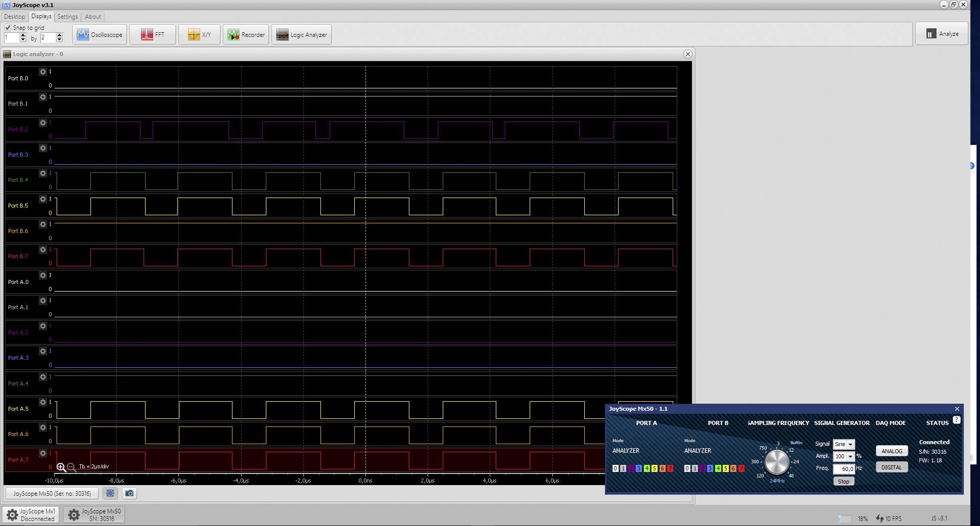Image resolution: width=980 pixels, height=526 pixels.
Task: Open the X/Y display
Action: pyautogui.click(x=199, y=34)
